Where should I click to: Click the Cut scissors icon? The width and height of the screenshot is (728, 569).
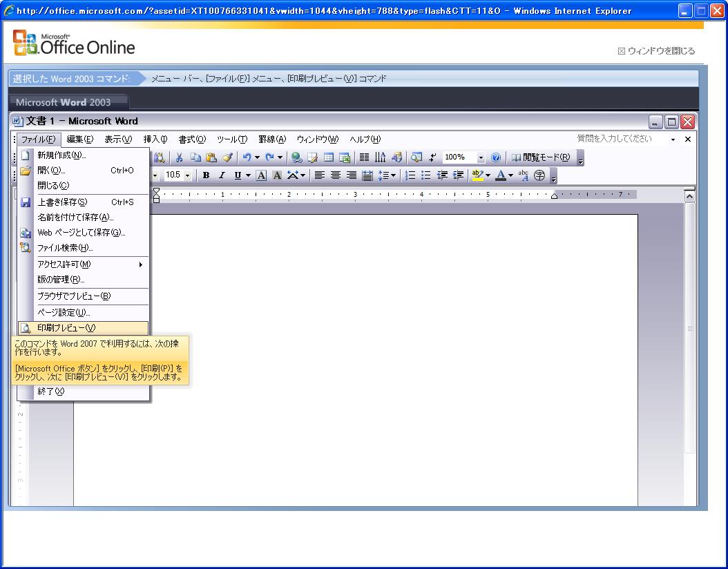[179, 157]
